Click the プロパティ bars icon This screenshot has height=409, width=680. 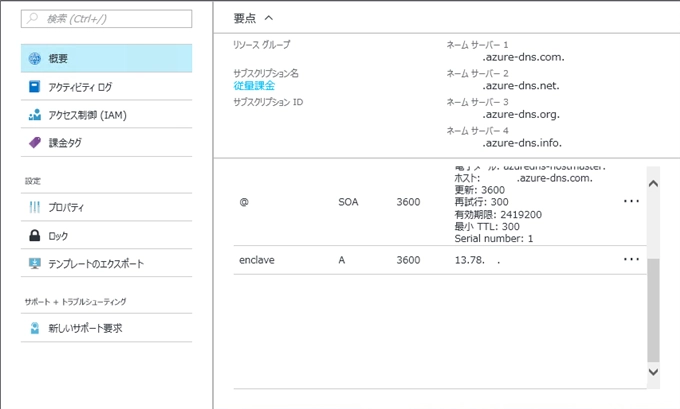35,207
